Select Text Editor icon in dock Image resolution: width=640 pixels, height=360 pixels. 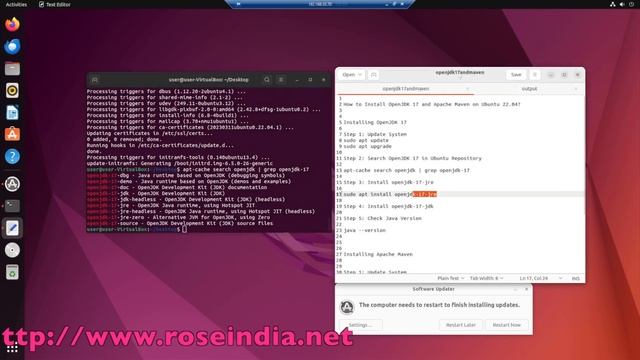[12, 228]
